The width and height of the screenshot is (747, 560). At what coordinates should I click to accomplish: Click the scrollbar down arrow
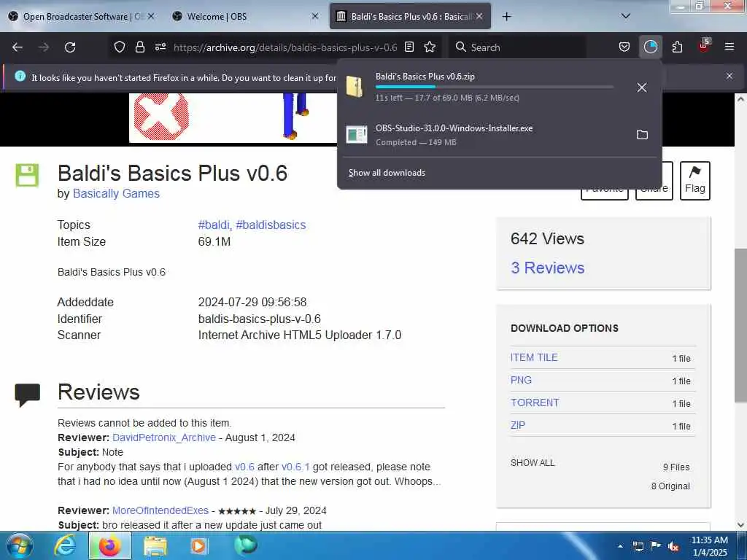click(x=740, y=525)
